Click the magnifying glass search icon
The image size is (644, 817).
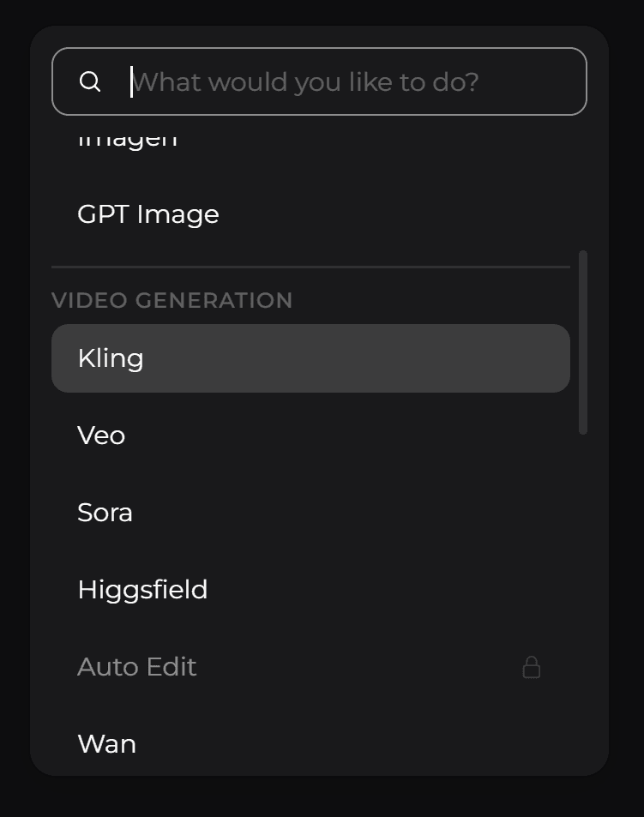tap(90, 81)
